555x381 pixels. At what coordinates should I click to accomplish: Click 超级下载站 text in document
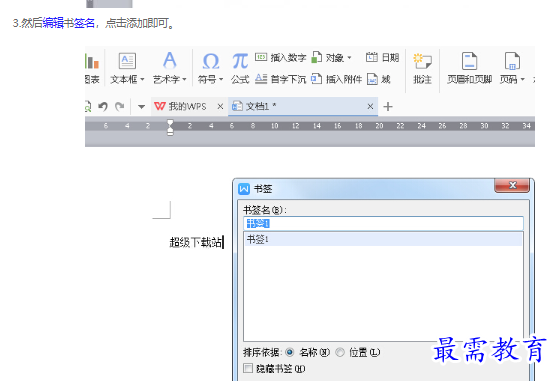pos(196,243)
